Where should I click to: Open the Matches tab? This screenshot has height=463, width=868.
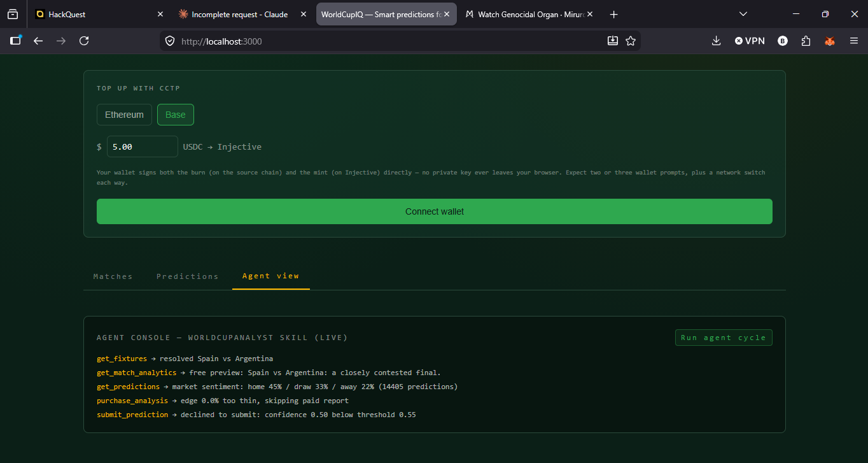[x=113, y=276]
